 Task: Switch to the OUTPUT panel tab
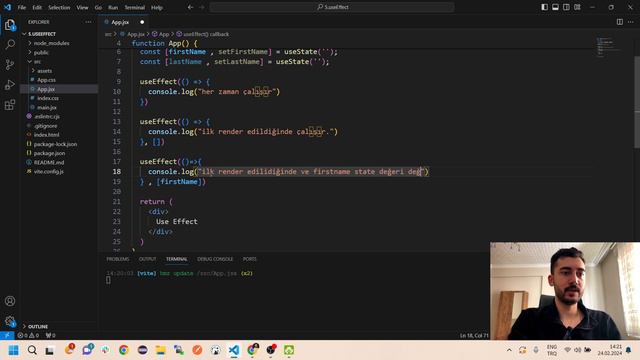(147, 259)
